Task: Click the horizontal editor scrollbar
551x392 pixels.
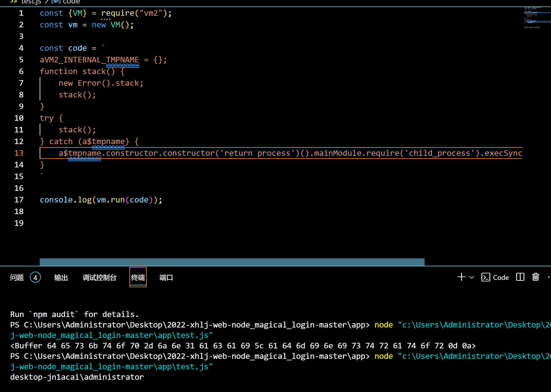Action: coord(232,262)
